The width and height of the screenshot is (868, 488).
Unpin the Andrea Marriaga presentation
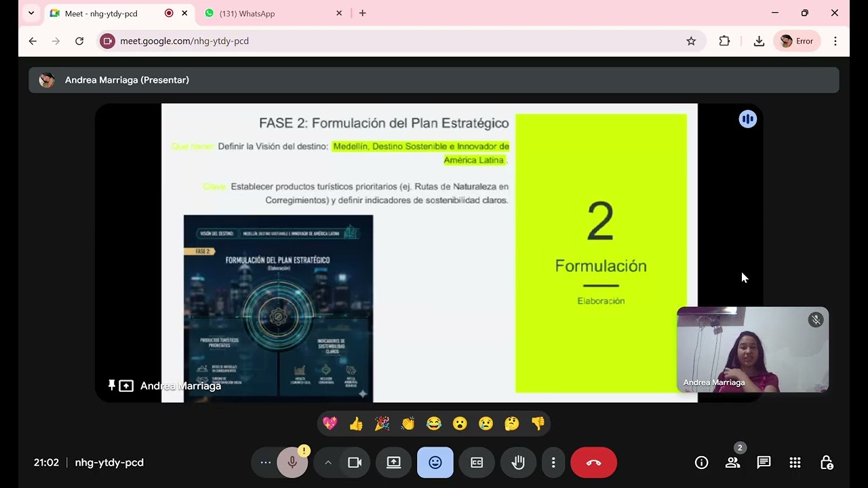click(112, 385)
